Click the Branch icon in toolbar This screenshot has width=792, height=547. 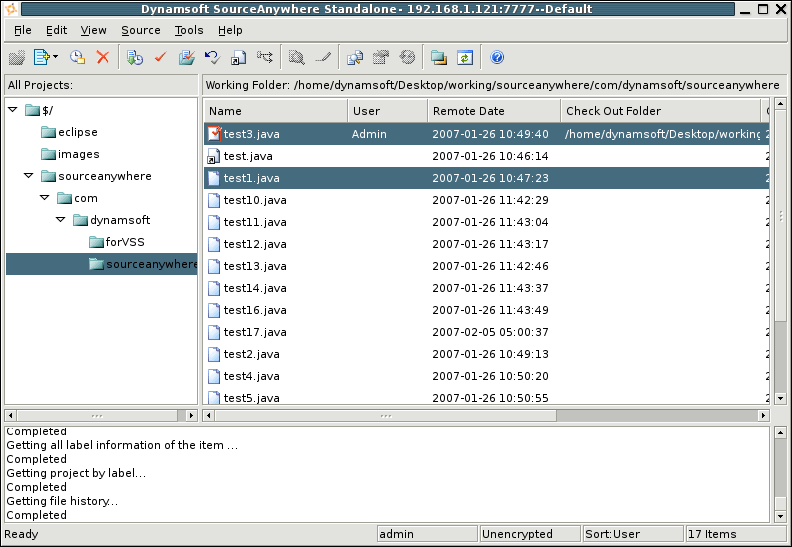(x=265, y=58)
